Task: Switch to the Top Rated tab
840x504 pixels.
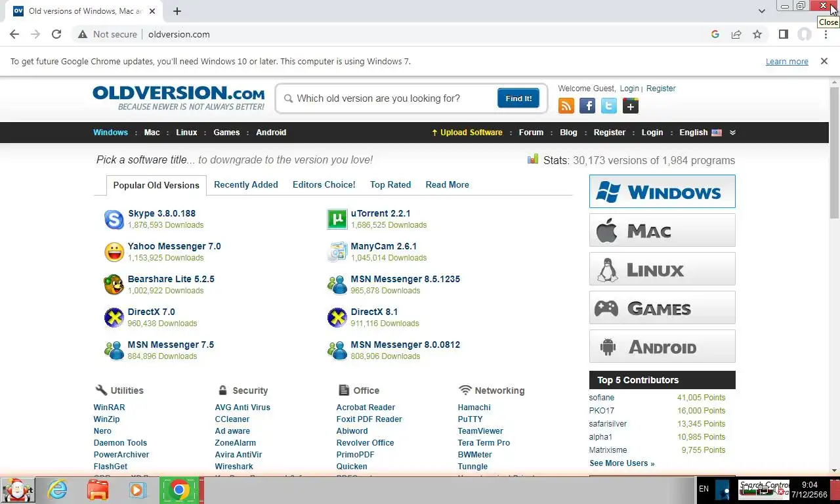Action: 390,184
